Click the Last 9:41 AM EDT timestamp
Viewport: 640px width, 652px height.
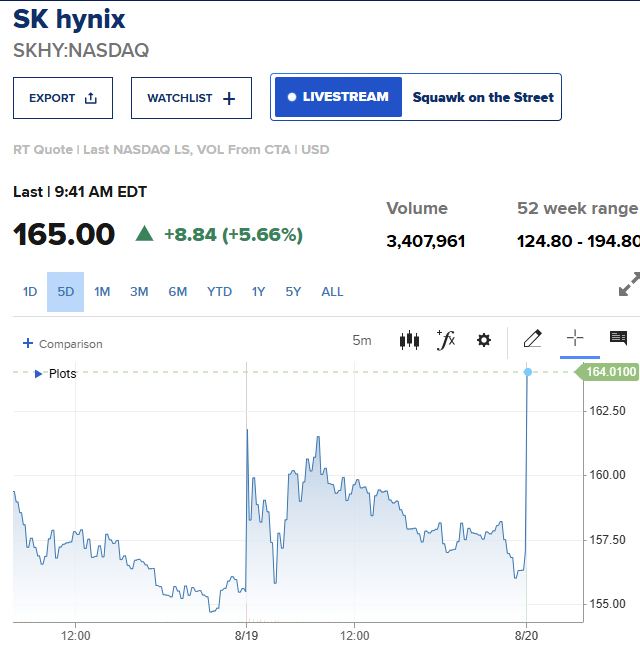tap(80, 192)
